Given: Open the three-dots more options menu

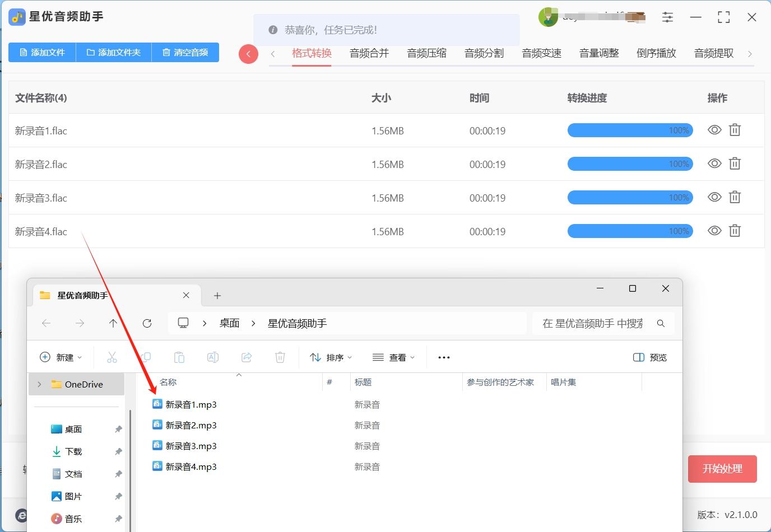Looking at the screenshot, I should pyautogui.click(x=444, y=357).
